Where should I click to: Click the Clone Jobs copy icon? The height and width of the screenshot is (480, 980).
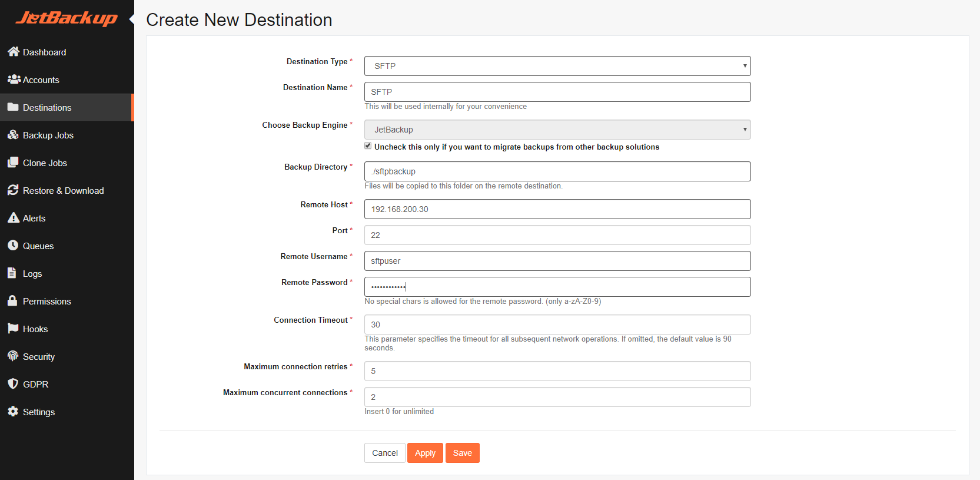13,163
